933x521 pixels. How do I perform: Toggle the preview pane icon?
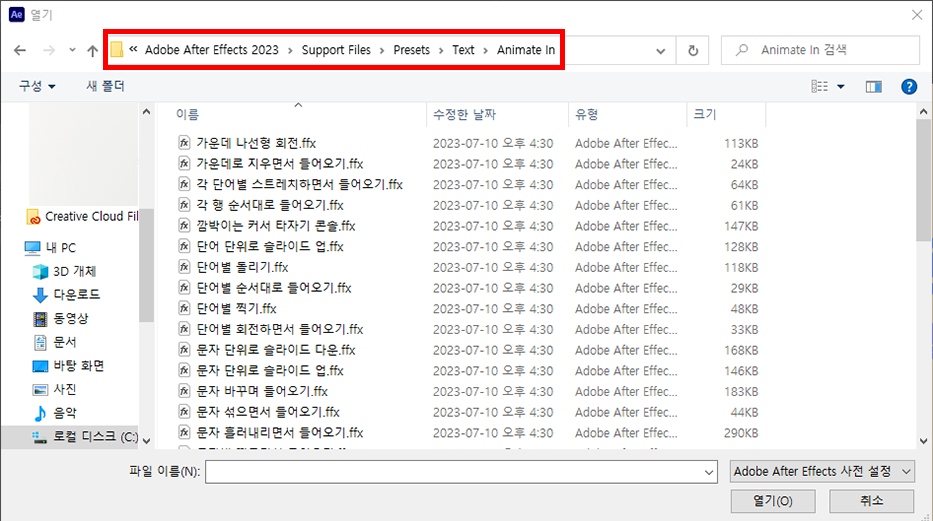pos(874,87)
